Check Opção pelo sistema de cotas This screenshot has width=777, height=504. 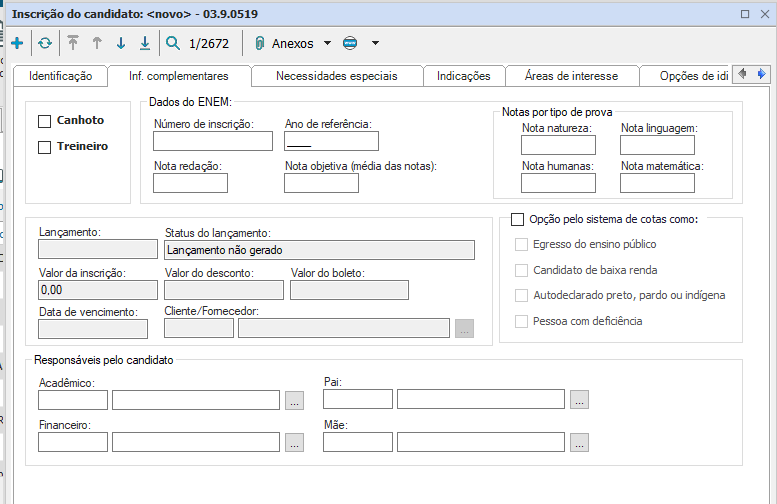click(517, 219)
